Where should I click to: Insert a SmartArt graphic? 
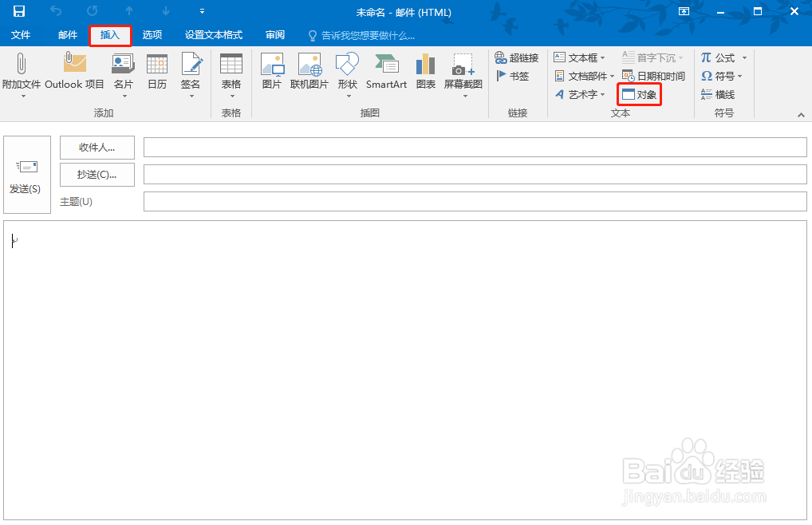pos(386,73)
